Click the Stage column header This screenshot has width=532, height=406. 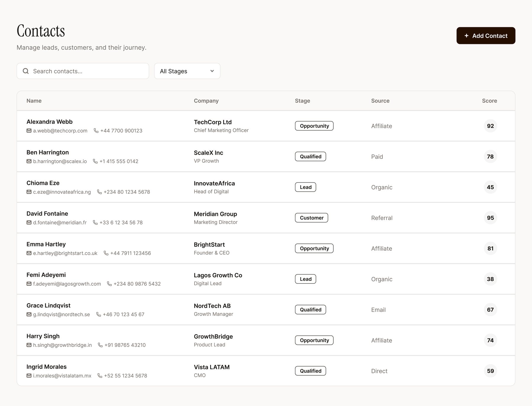click(x=302, y=101)
